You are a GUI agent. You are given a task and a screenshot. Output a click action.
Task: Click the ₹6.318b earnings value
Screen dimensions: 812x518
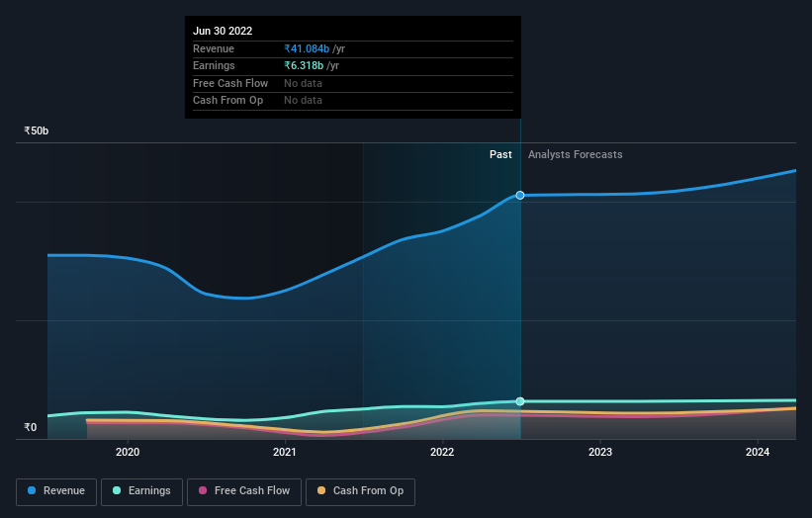pyautogui.click(x=304, y=65)
